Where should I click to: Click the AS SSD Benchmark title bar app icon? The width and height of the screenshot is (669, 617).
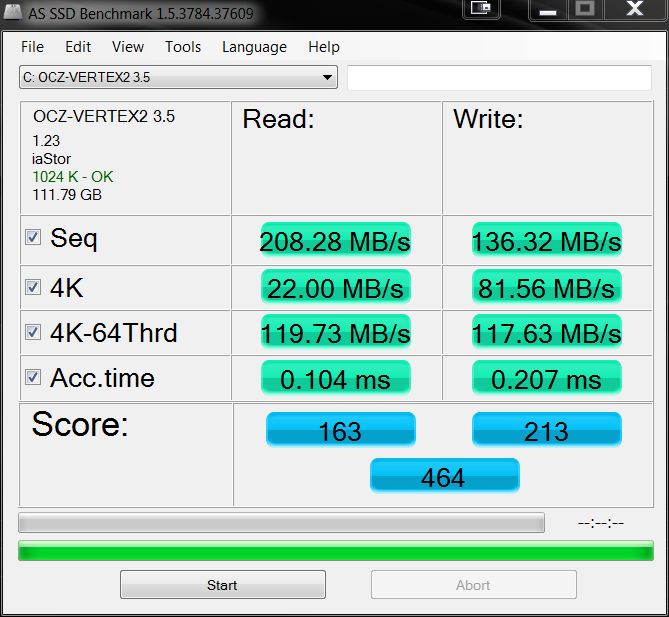coord(13,13)
